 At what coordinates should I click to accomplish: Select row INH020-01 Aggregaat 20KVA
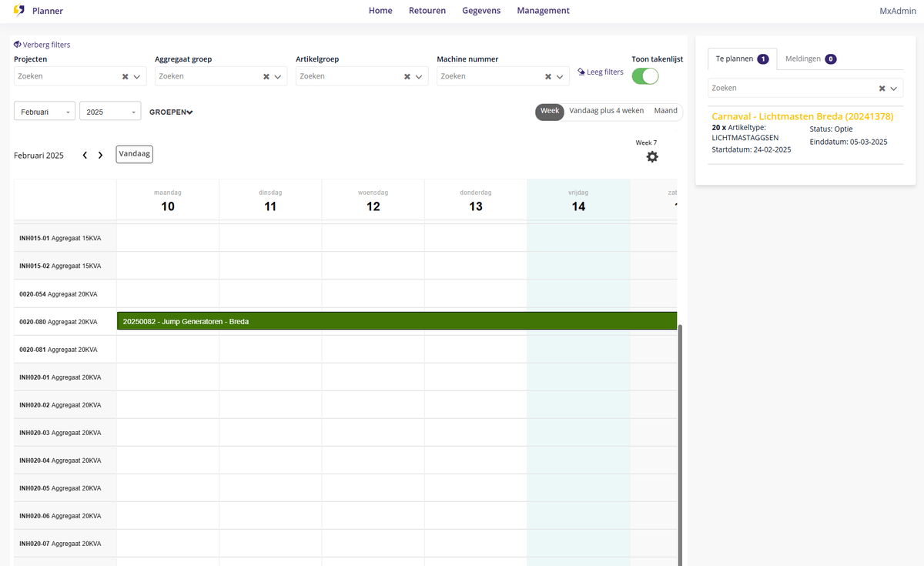[65, 377]
